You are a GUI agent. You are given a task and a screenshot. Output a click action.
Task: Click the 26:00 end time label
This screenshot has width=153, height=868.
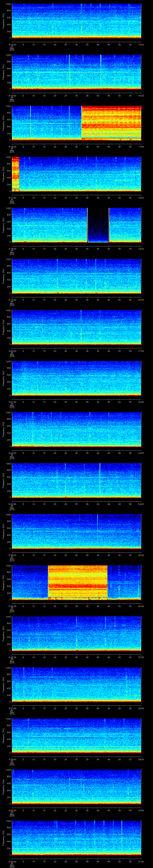click(141, 606)
